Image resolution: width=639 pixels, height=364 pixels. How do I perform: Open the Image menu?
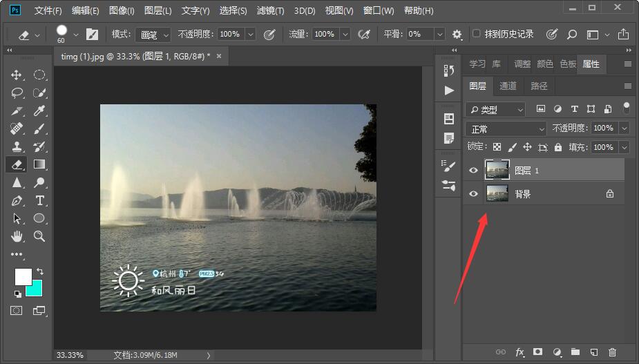click(x=122, y=10)
